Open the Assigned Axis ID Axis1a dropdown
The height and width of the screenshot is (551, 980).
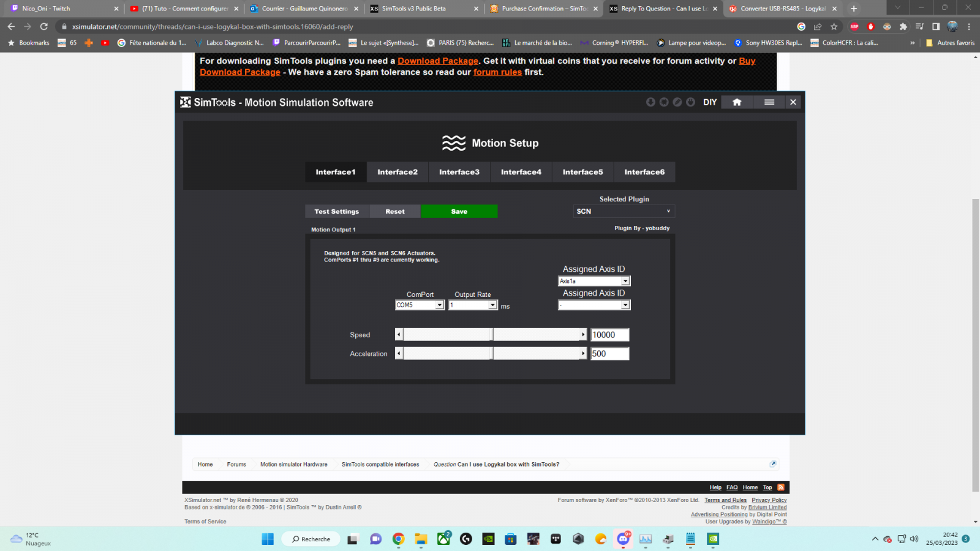click(594, 281)
